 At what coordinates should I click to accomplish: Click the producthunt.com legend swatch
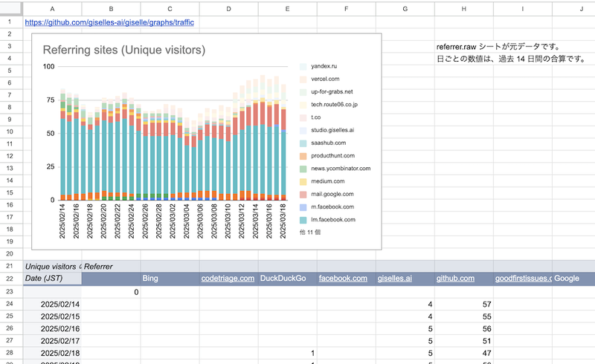[x=303, y=156]
